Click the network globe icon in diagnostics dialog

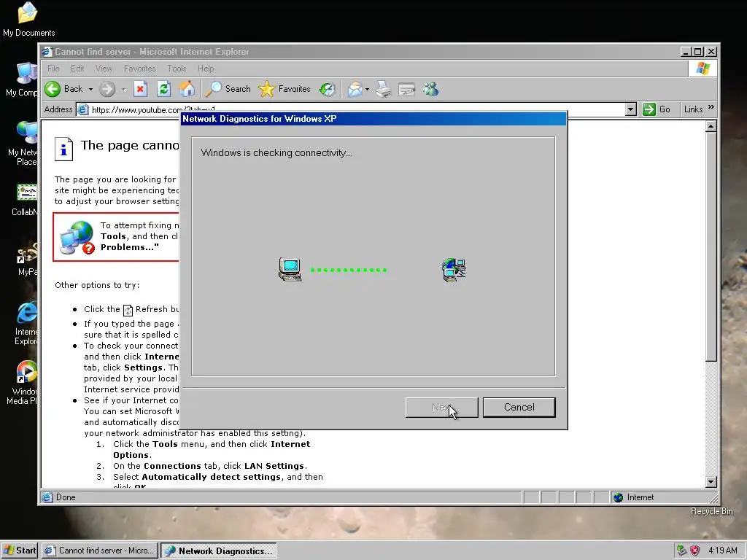454,270
